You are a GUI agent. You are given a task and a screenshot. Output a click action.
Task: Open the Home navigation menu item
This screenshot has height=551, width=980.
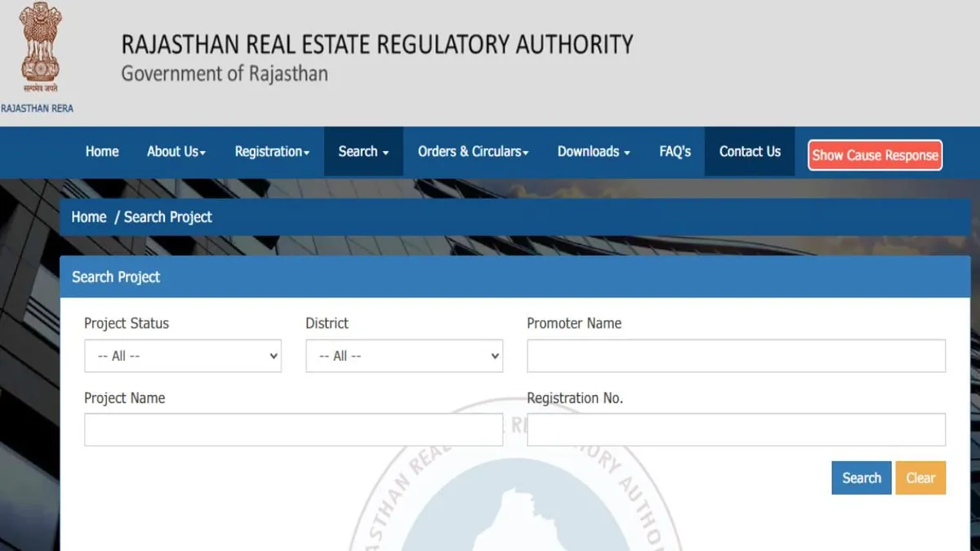tap(102, 152)
